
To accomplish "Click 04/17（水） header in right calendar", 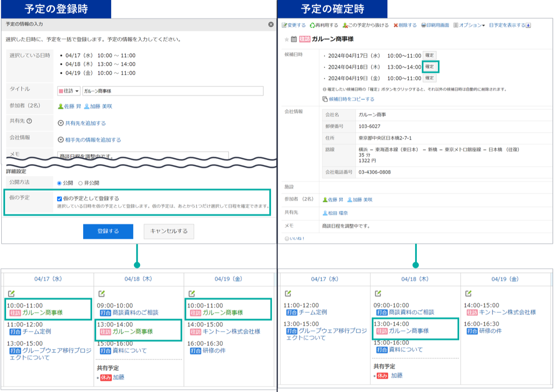I will point(325,279).
